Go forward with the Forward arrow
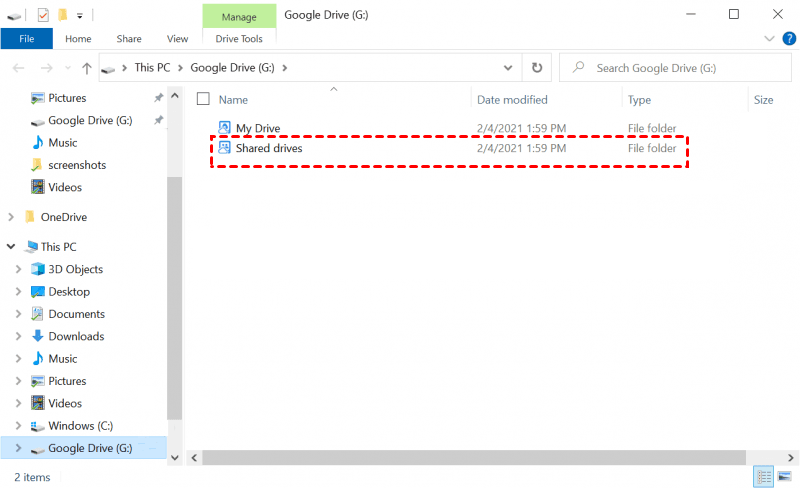Screen dimensions: 800x488 click(x=46, y=68)
